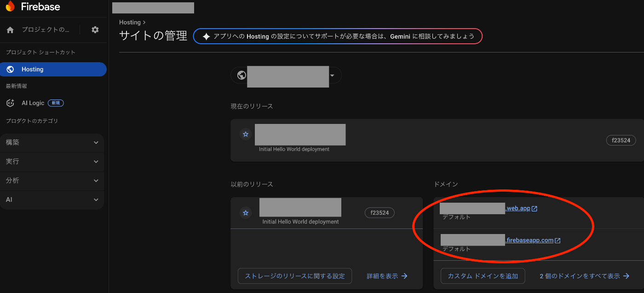Click the 現在のリリース heading
Screen dimensions: 644x293
(x=252, y=106)
